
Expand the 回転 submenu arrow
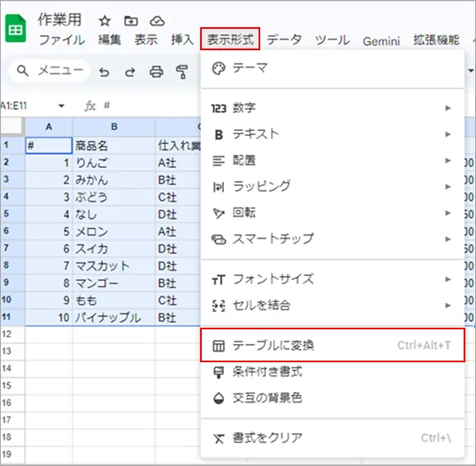[x=448, y=212]
